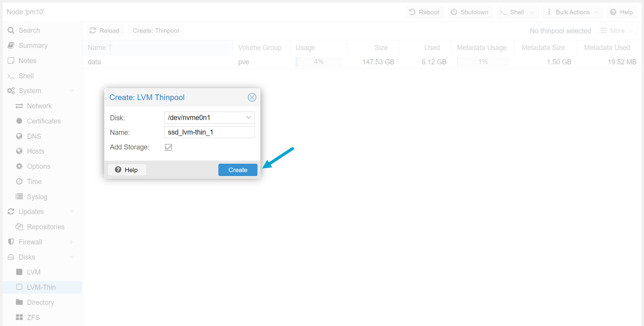Click the ZFS grid icon

click(19, 317)
